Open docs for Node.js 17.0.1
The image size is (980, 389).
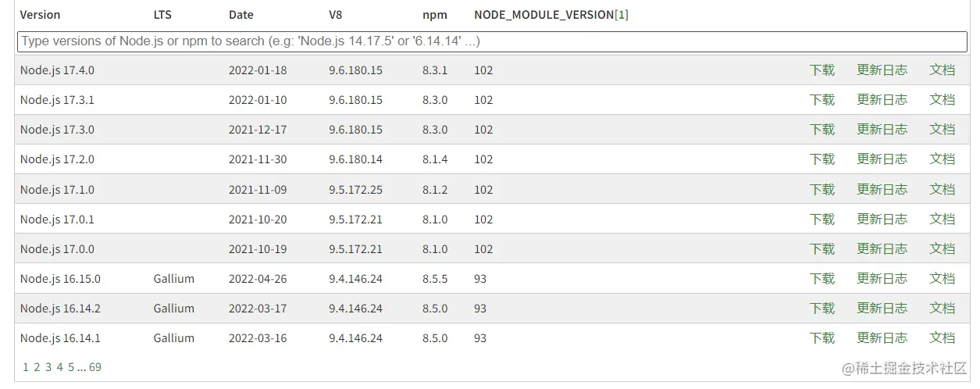pyautogui.click(x=943, y=219)
